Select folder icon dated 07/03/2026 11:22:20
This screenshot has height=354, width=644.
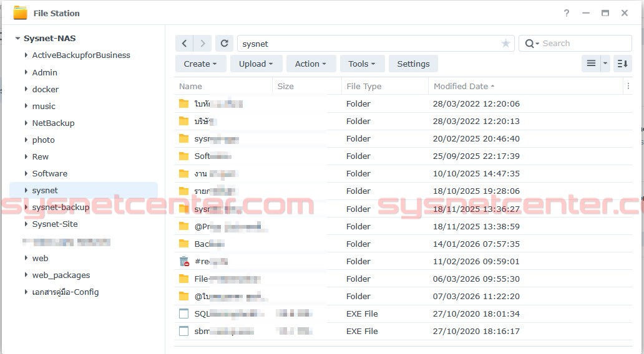click(184, 296)
